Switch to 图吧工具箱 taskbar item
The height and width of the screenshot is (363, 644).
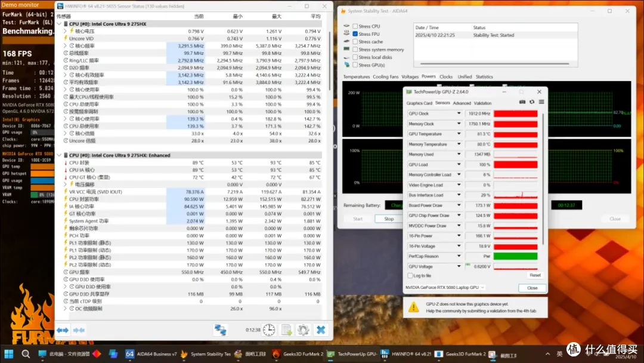tap(250, 353)
